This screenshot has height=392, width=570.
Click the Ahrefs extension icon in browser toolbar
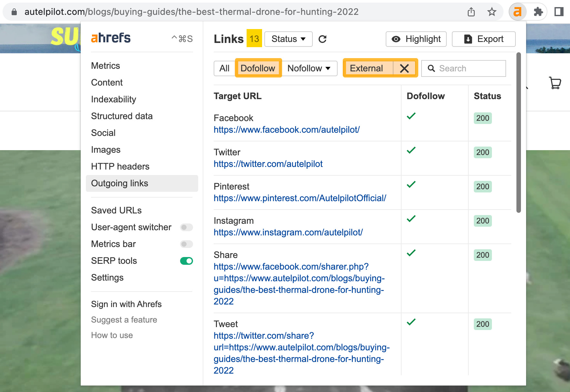coord(518,12)
